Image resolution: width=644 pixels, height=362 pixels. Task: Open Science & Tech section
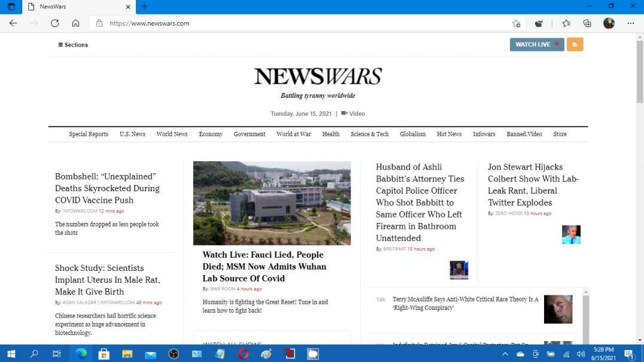tap(370, 134)
